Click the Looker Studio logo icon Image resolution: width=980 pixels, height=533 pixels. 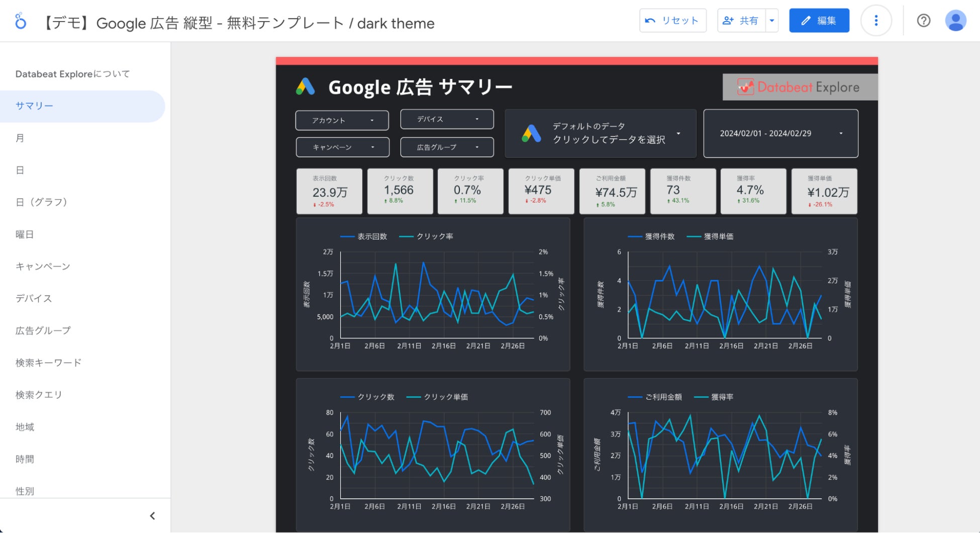(x=20, y=21)
